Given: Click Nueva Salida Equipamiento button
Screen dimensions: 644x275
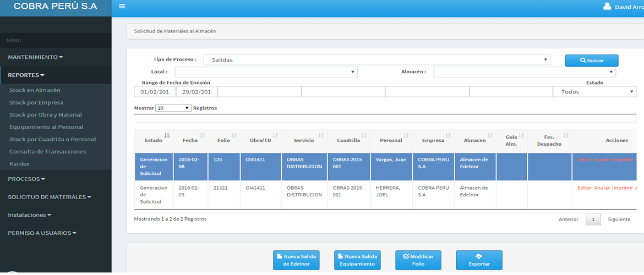Looking at the screenshot, I should [357, 260].
